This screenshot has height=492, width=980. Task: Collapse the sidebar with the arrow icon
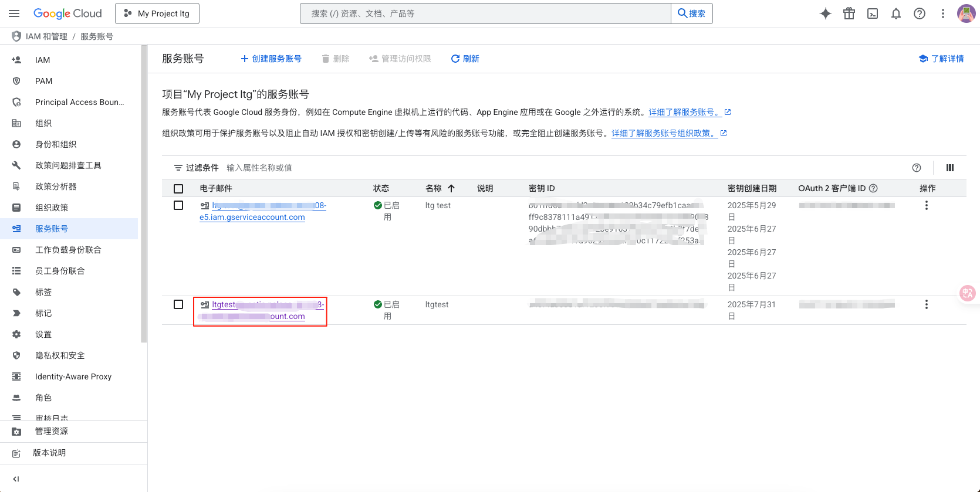[16, 479]
